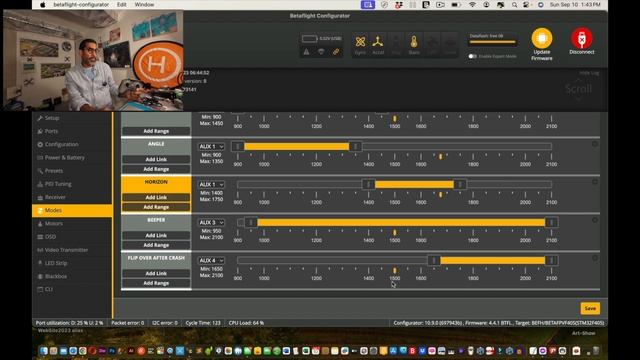
Task: Delete the ANGLE mode range
Action: pos(595,144)
